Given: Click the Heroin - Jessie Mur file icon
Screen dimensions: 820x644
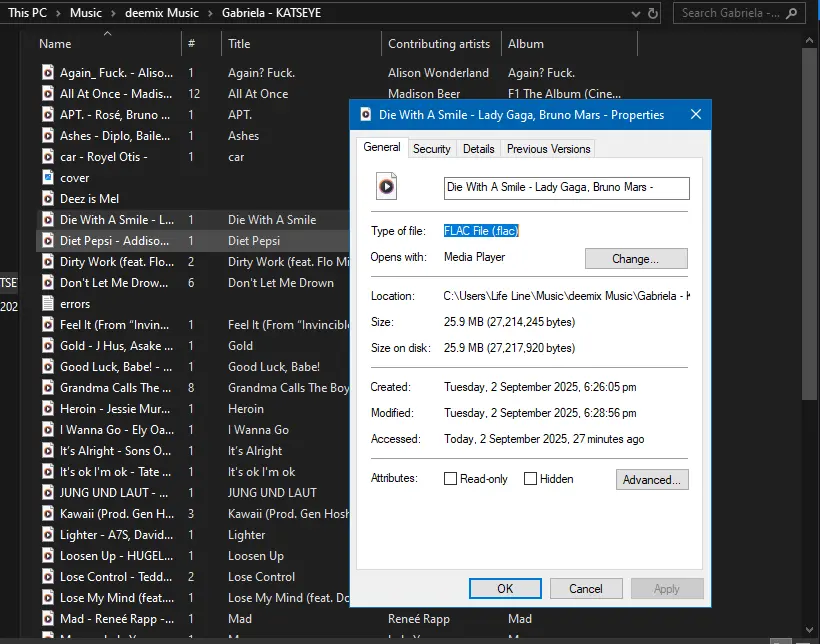Looking at the screenshot, I should 48,409.
